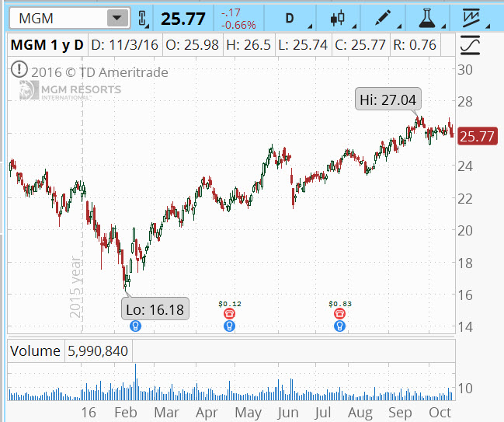This screenshot has width=504, height=422.
Task: Click the Oct label on time axis
Action: pos(440,413)
